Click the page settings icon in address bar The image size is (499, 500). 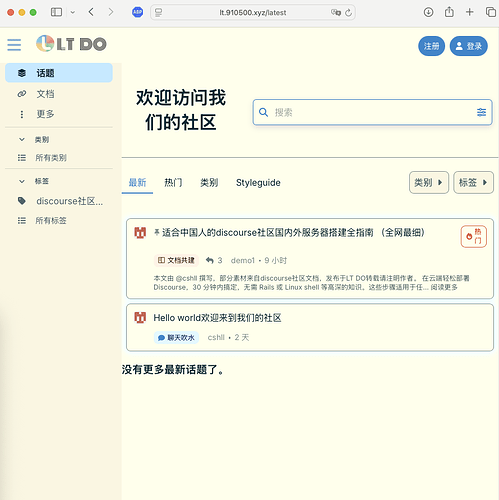tap(158, 13)
